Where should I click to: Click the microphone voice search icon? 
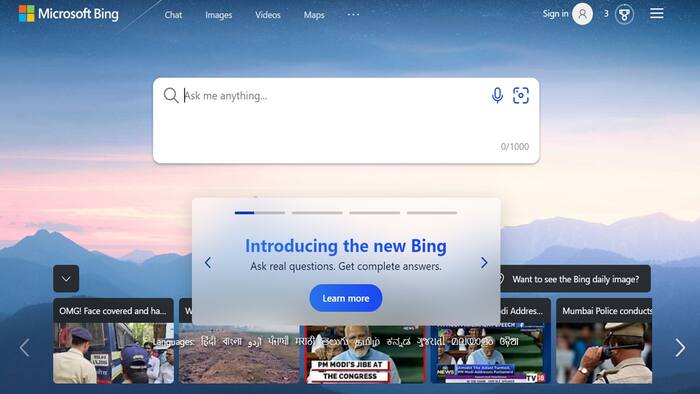pyautogui.click(x=497, y=95)
